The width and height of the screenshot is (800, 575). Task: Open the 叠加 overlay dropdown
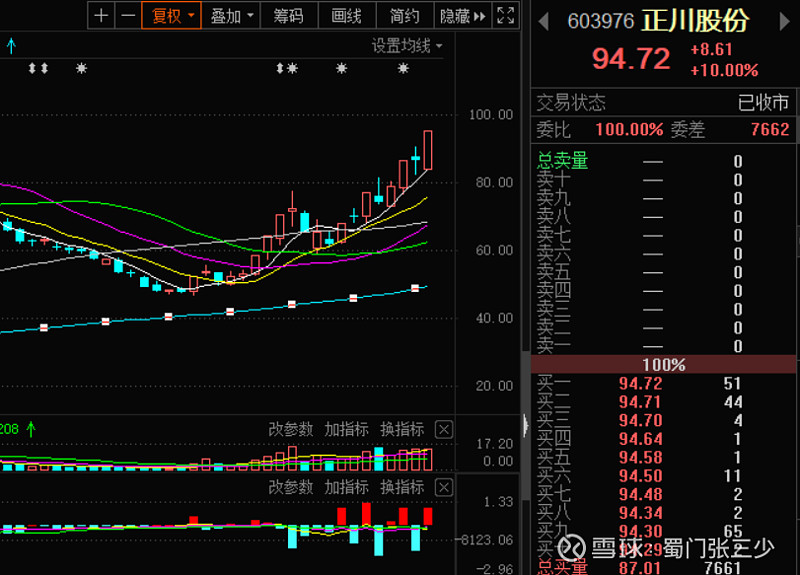(x=231, y=16)
